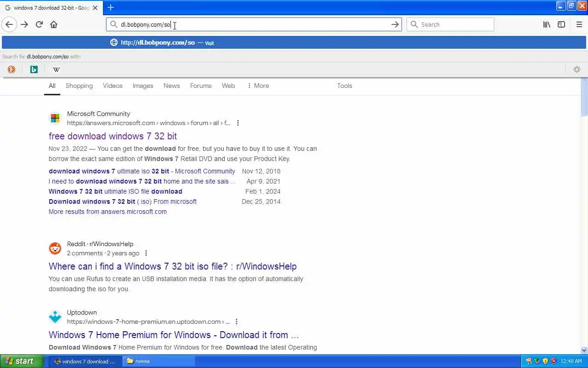
Task: Click the yellow shield tray icon
Action: tap(545, 361)
